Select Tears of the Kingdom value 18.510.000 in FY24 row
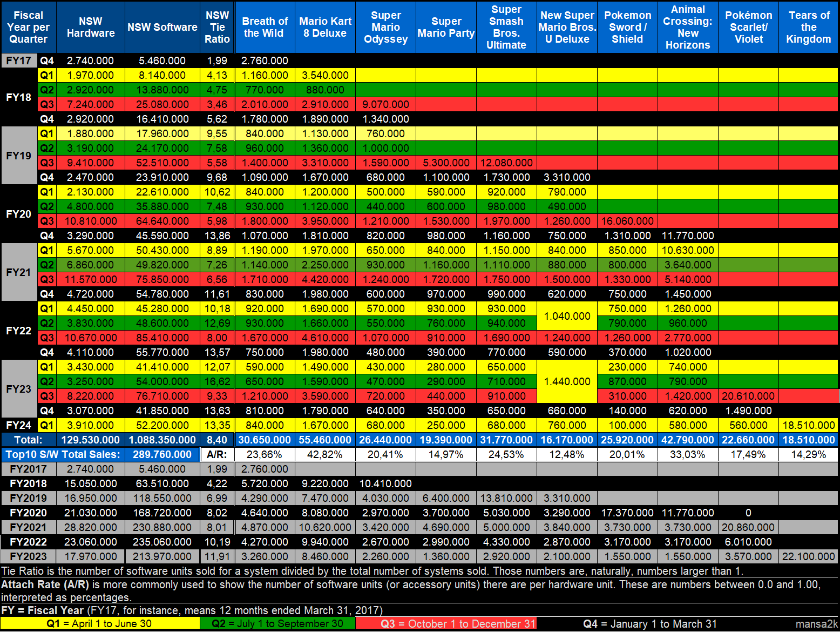Image resolution: width=840 pixels, height=632 pixels. click(809, 425)
